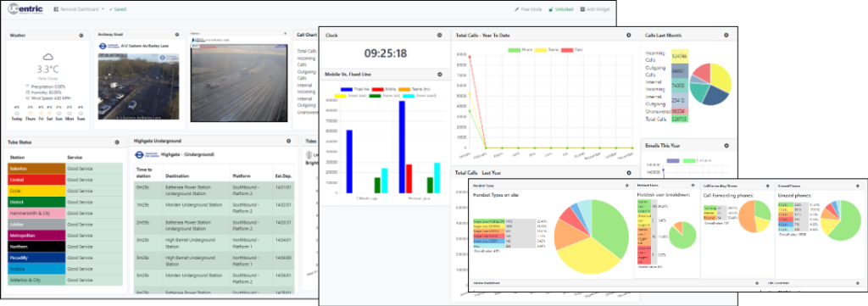
Task: Click the weather cloud icon
Action: tap(48, 57)
